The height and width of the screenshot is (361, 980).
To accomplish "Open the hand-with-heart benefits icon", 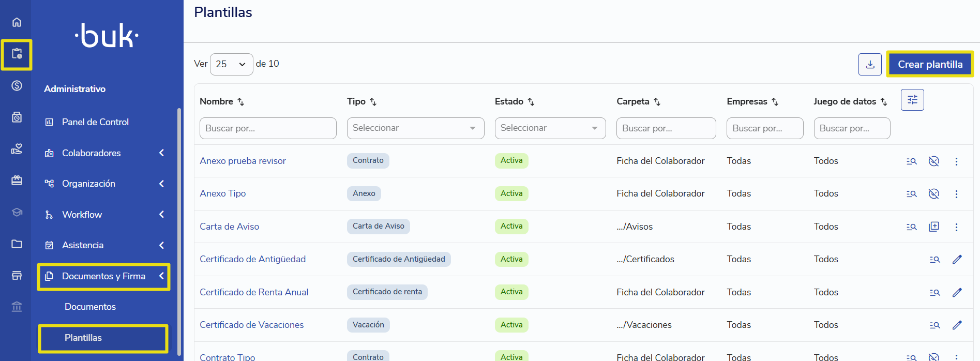I will point(17,149).
